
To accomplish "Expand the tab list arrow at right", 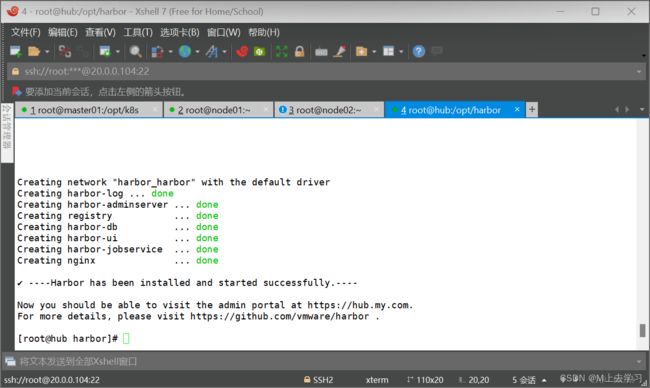I will (x=642, y=109).
